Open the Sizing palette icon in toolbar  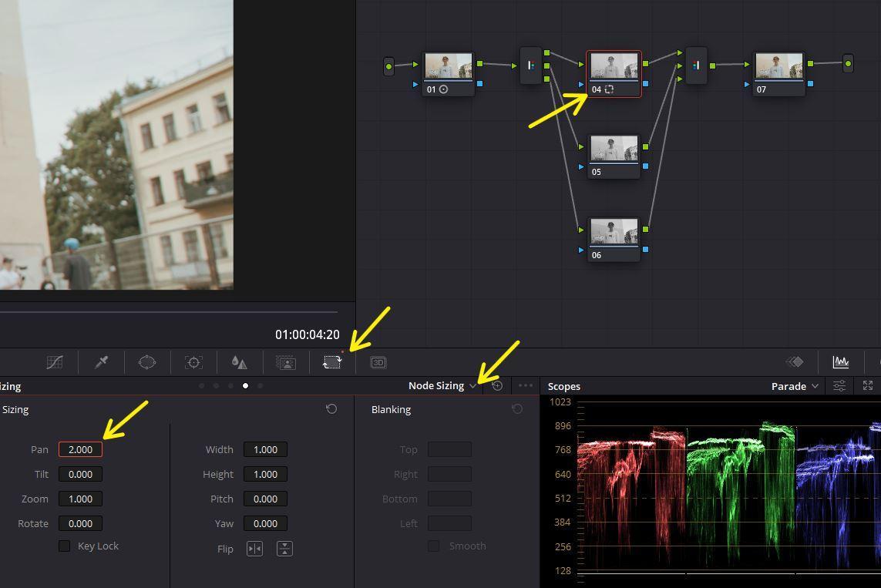pyautogui.click(x=331, y=362)
